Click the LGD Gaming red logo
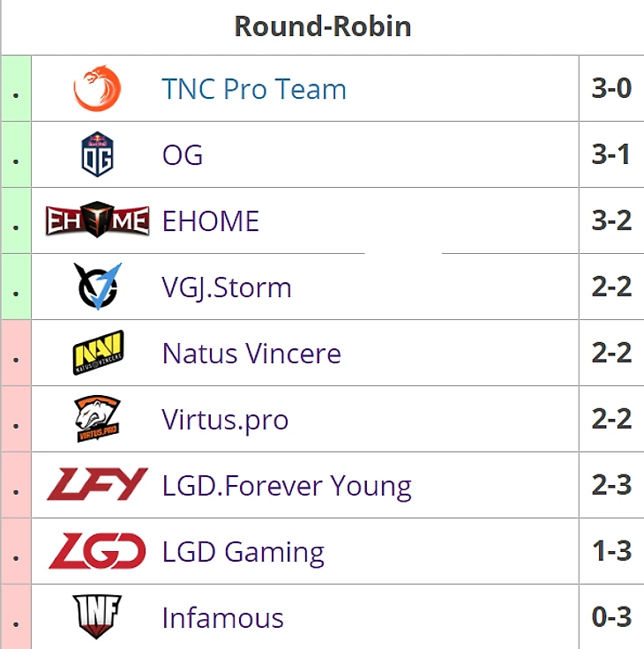 (x=97, y=551)
